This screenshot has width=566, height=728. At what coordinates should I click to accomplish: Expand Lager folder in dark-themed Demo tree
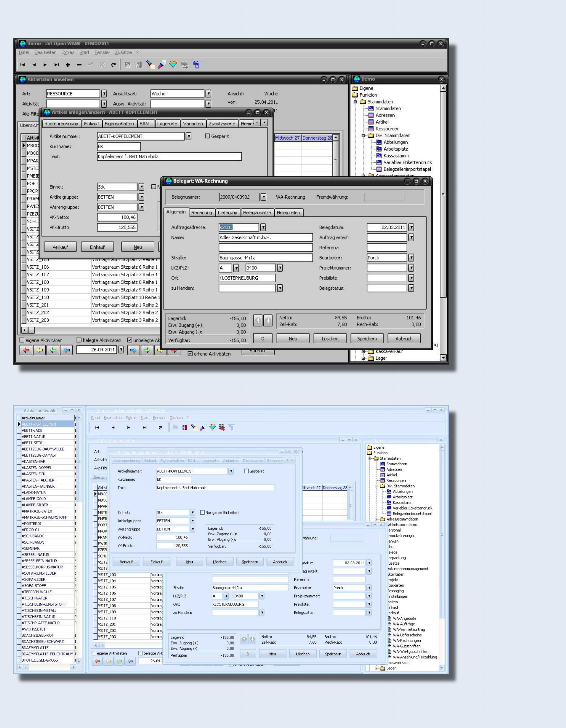[x=363, y=358]
